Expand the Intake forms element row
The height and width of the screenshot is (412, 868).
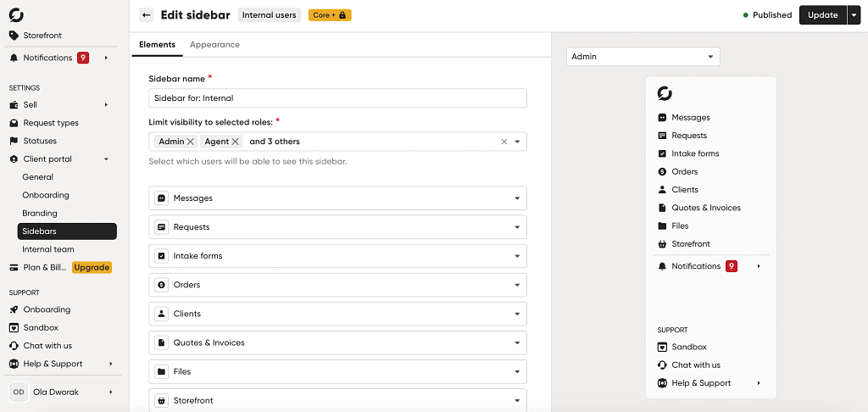[517, 256]
